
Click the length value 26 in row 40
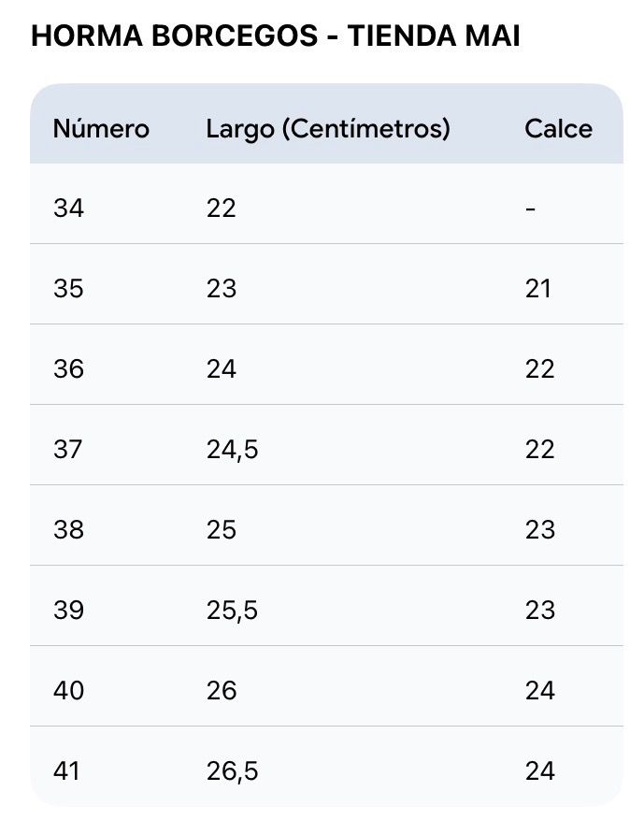(222, 690)
